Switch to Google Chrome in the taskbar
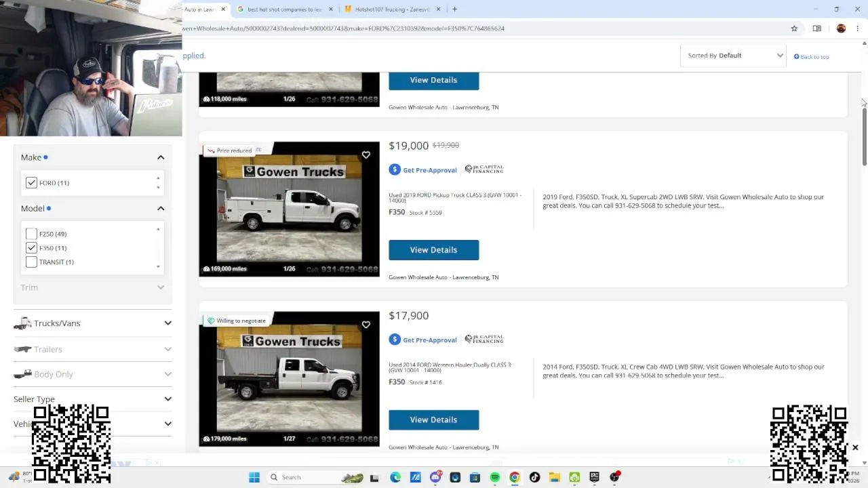868x488 pixels. (x=515, y=477)
